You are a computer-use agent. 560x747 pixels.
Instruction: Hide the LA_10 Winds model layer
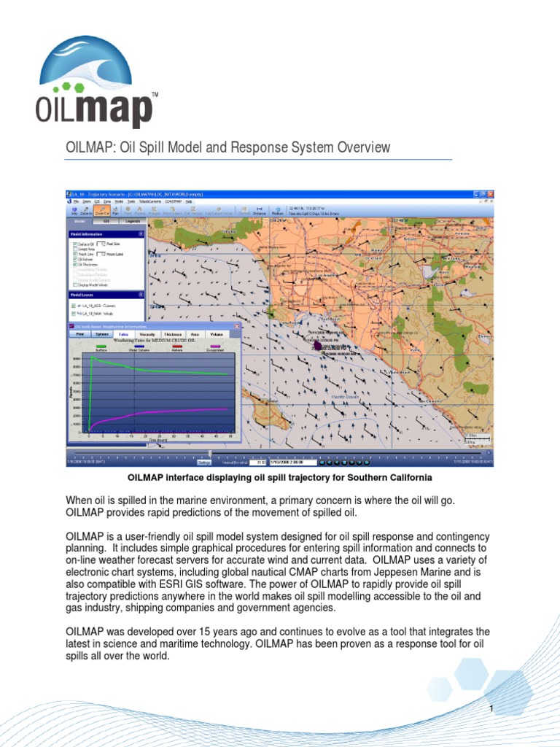75,312
